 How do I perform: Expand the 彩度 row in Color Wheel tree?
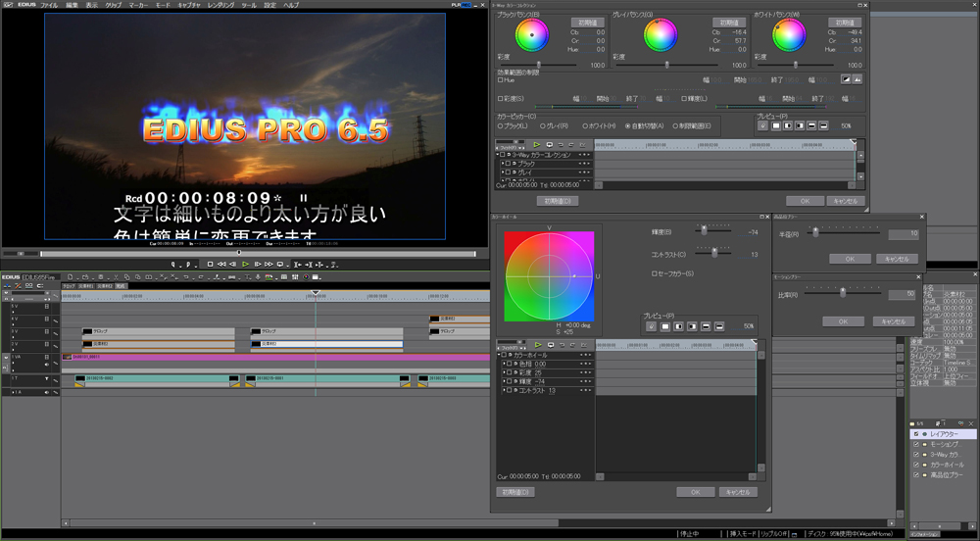504,372
